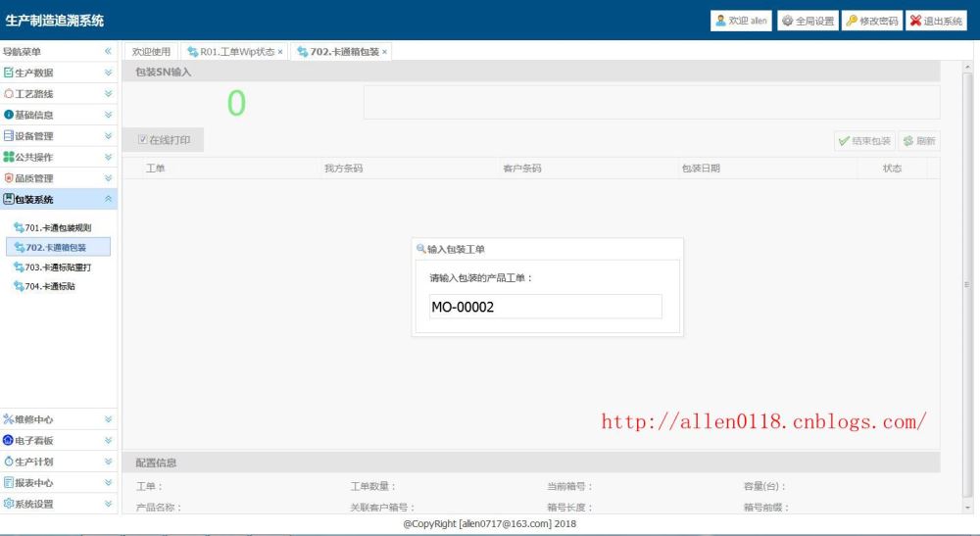Click the 包装系统 sidebar icon
The height and width of the screenshot is (536, 980).
(8, 199)
